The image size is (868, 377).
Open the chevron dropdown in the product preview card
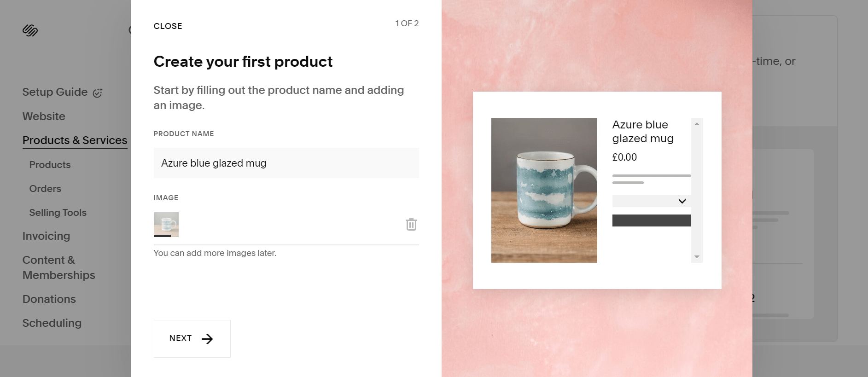(682, 201)
